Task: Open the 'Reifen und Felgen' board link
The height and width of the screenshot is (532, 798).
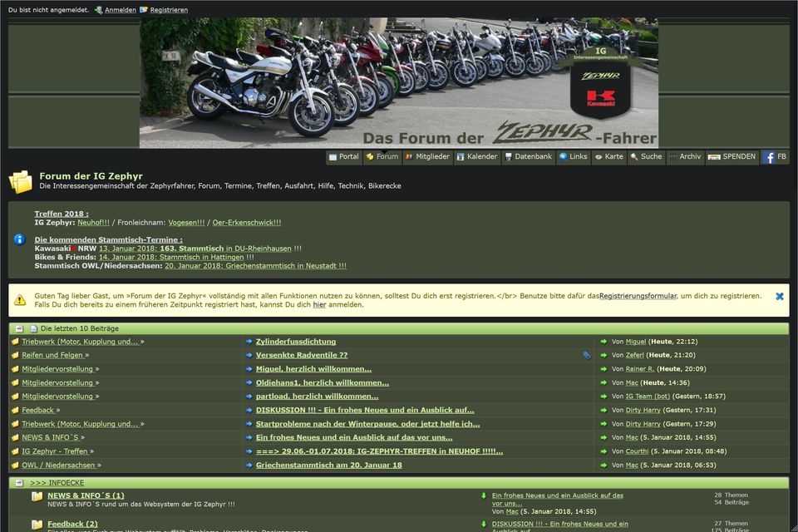Action: click(52, 355)
